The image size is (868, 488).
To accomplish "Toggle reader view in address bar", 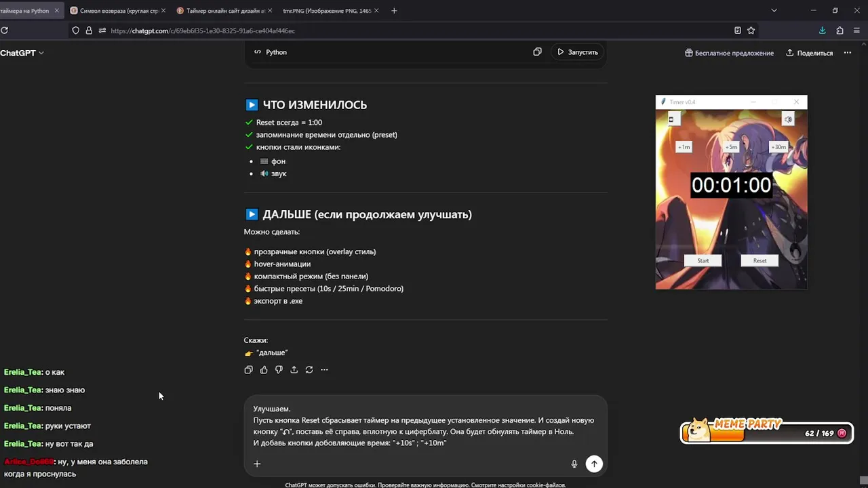I will [738, 30].
